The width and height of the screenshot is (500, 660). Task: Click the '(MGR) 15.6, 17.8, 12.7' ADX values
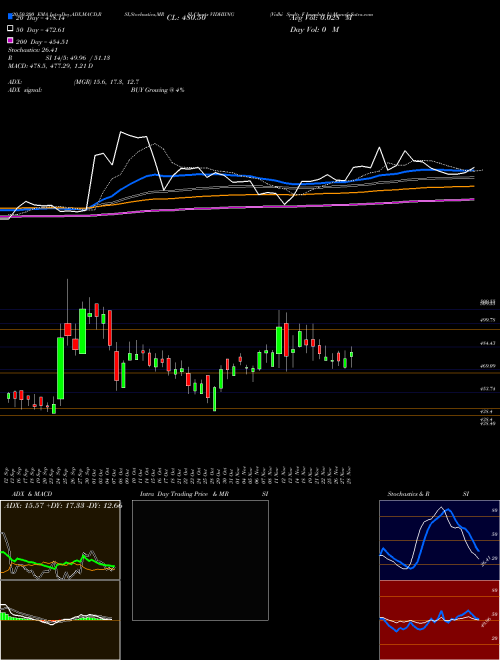pos(106,82)
